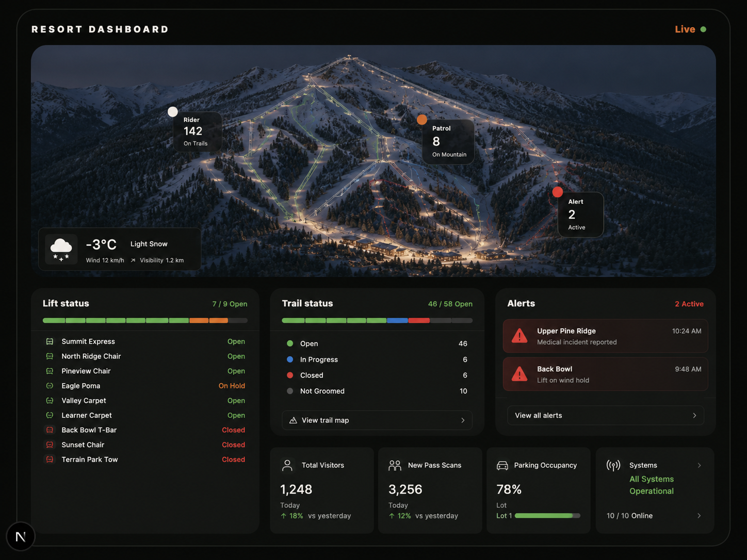This screenshot has height=560, width=747.
Task: Open the Upper Pine Ridge alert card
Action: coord(606,336)
